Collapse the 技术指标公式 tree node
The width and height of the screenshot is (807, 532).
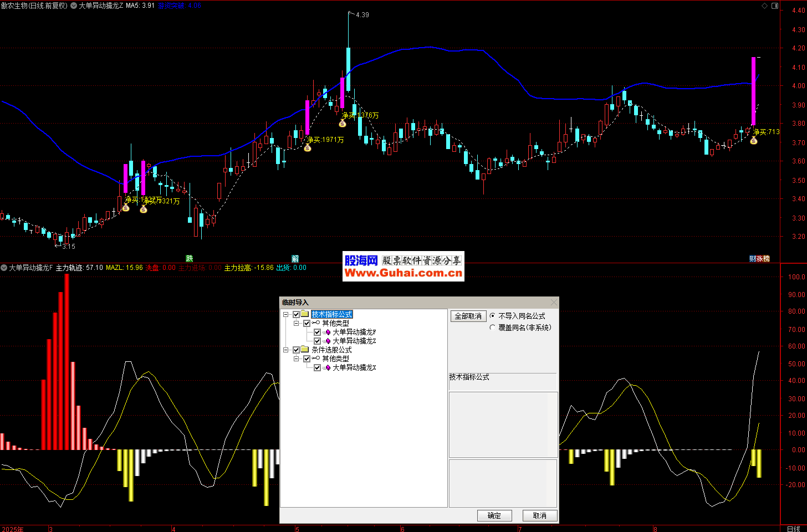[x=286, y=315]
